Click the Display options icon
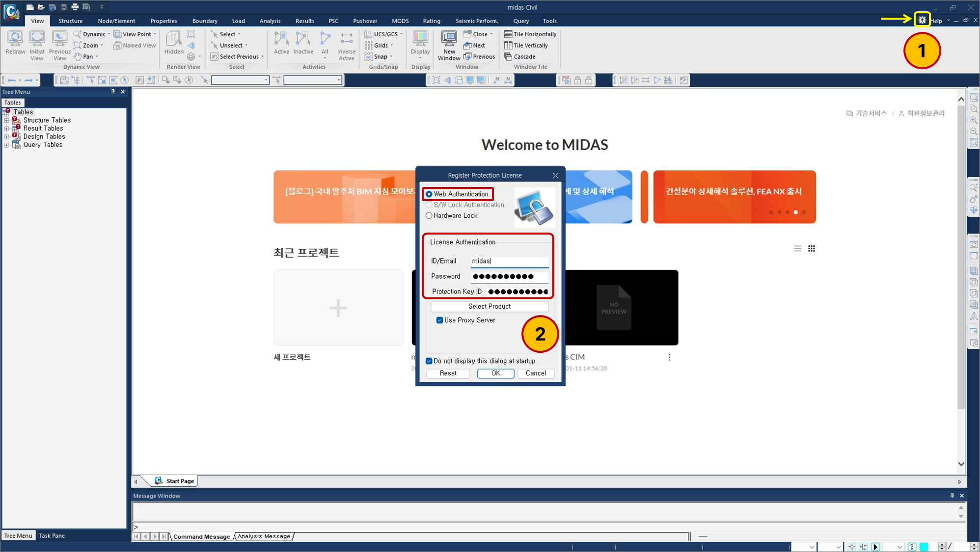Screen dimensions: 980x552 click(420, 45)
